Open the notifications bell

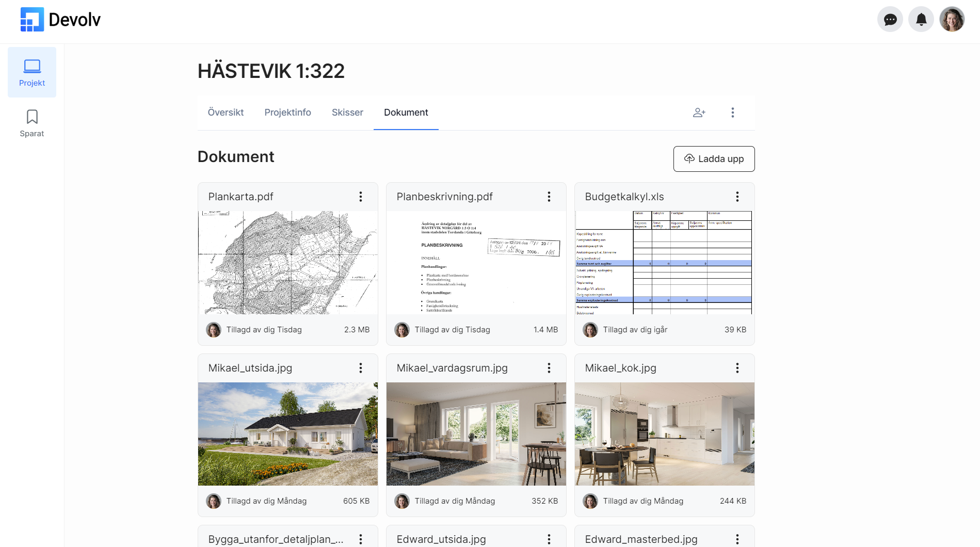921,20
